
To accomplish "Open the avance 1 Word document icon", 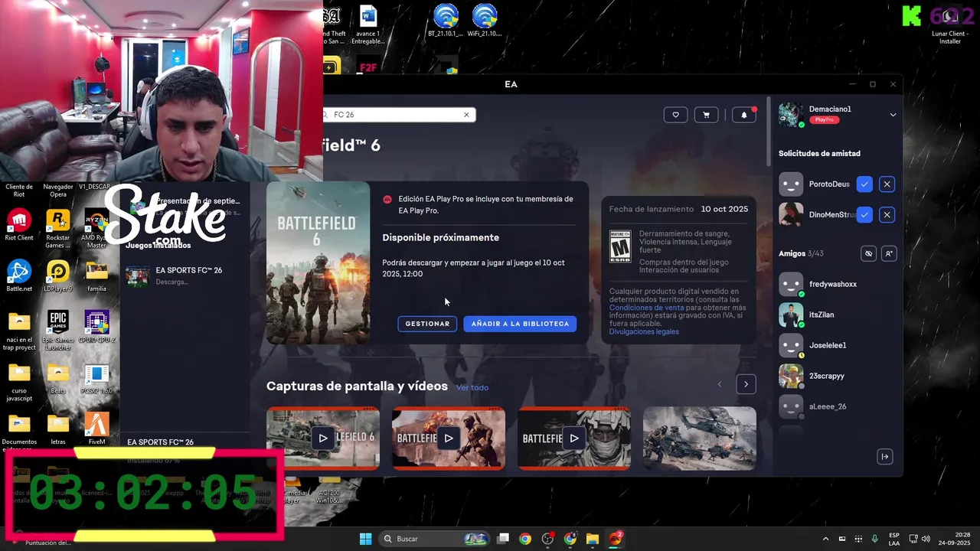I will click(367, 25).
